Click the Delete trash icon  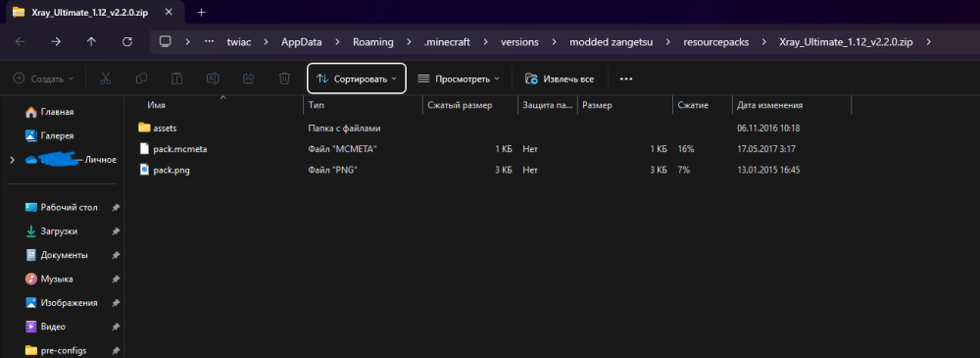click(x=284, y=78)
